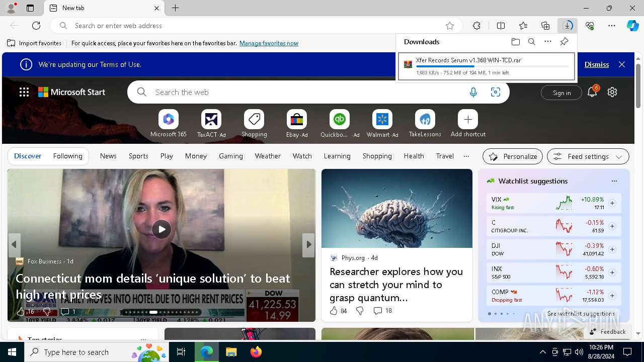Open the browser profile icon

click(11, 8)
